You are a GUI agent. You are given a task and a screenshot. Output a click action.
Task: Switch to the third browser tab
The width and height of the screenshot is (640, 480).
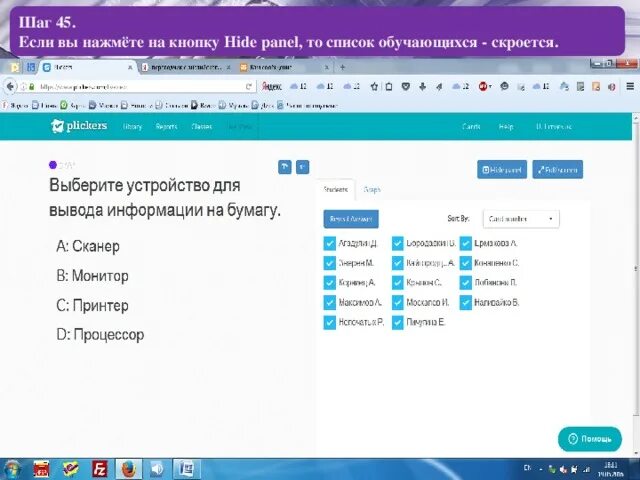click(284, 67)
